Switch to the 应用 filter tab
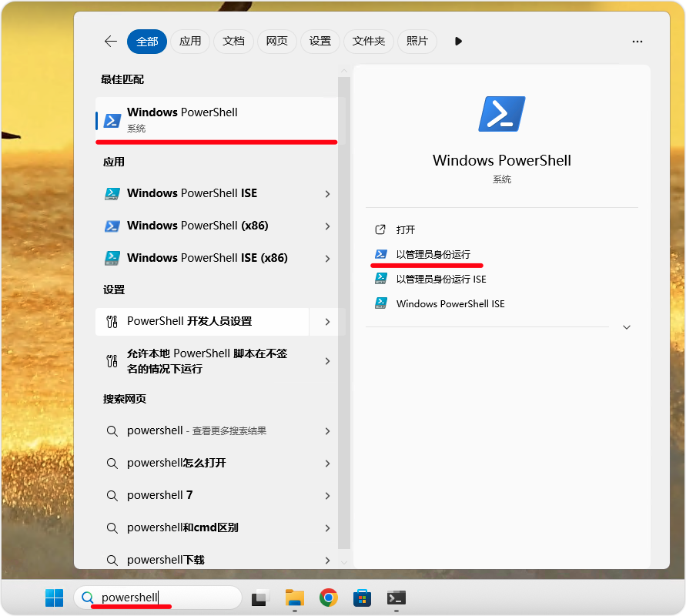Screen dimensions: 686x616 [x=190, y=42]
